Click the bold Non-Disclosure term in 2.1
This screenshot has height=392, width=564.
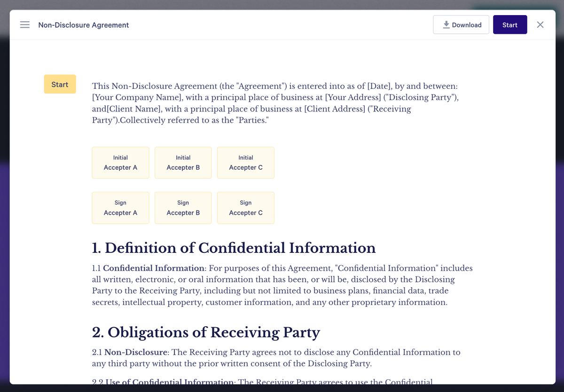(136, 352)
